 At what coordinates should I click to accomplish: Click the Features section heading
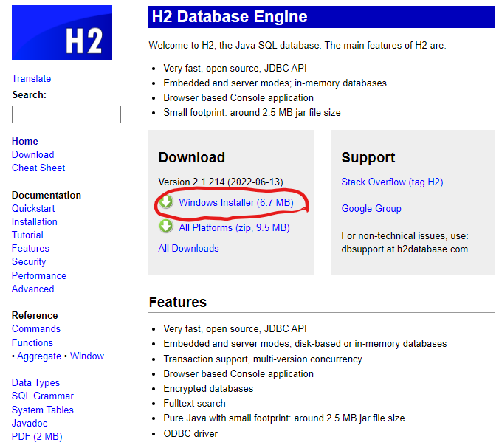click(x=178, y=303)
